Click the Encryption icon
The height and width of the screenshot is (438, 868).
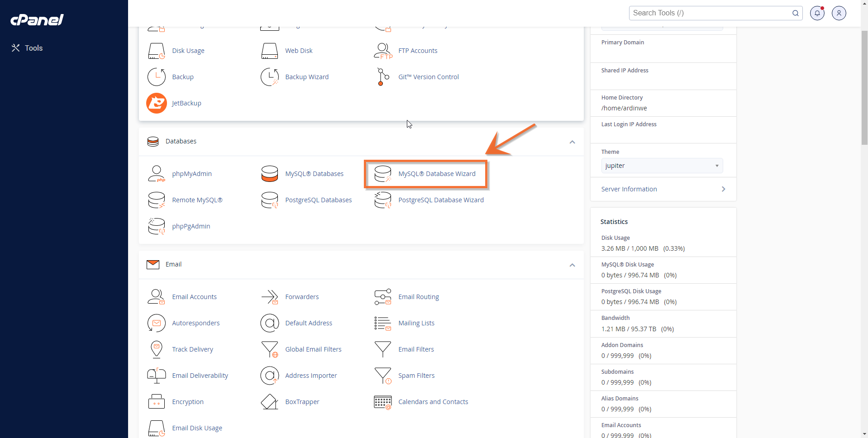(157, 402)
